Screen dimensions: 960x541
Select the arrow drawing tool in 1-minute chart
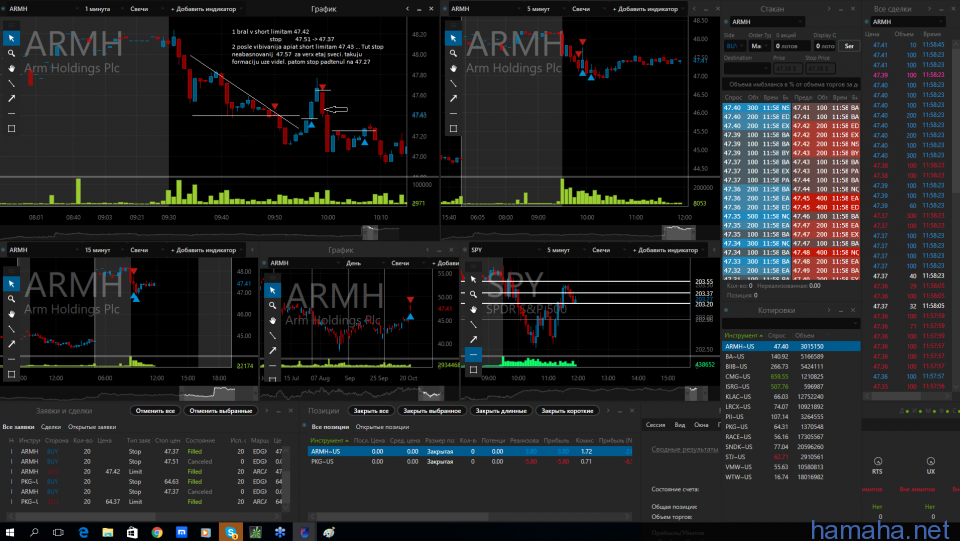pos(11,98)
